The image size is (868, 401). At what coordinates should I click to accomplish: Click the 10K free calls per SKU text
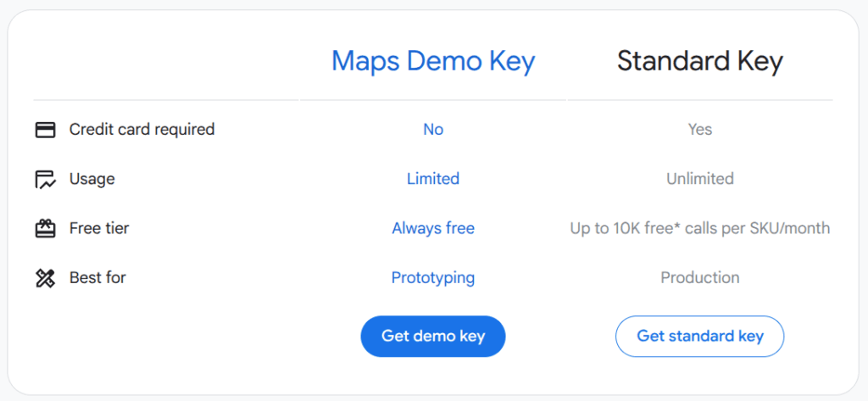[700, 228]
